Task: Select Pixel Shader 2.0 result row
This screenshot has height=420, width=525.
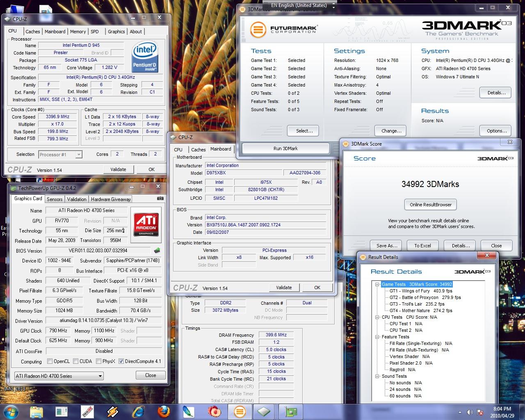Action: pyautogui.click(x=411, y=363)
